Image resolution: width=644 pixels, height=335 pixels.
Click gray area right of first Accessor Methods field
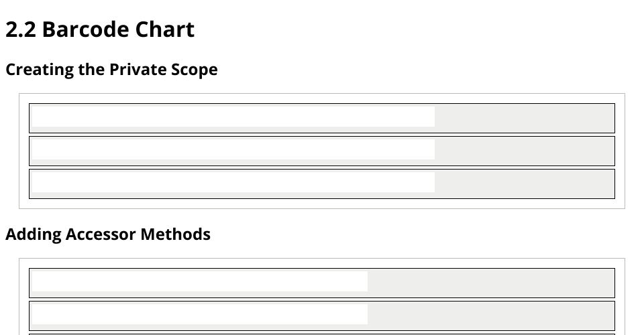490,283
